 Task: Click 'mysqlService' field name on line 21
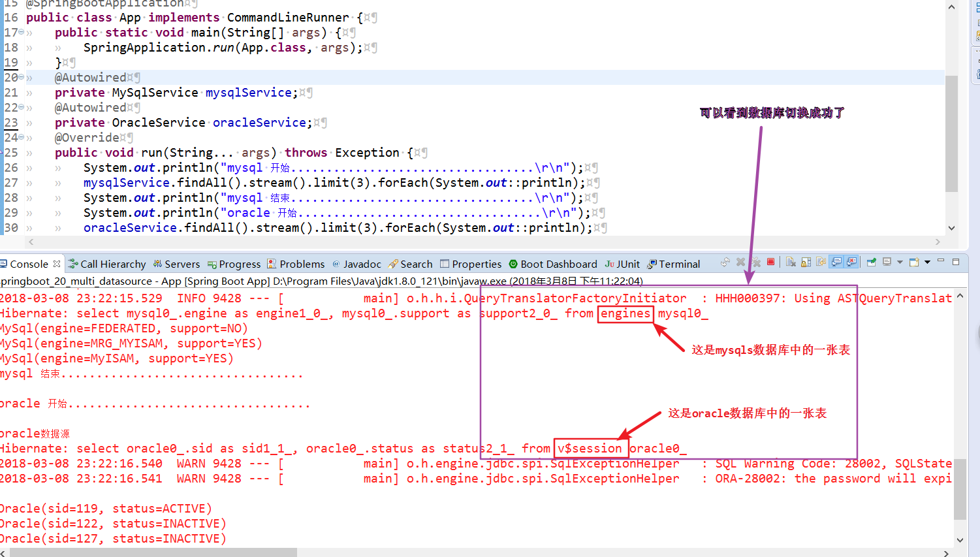[x=248, y=93]
